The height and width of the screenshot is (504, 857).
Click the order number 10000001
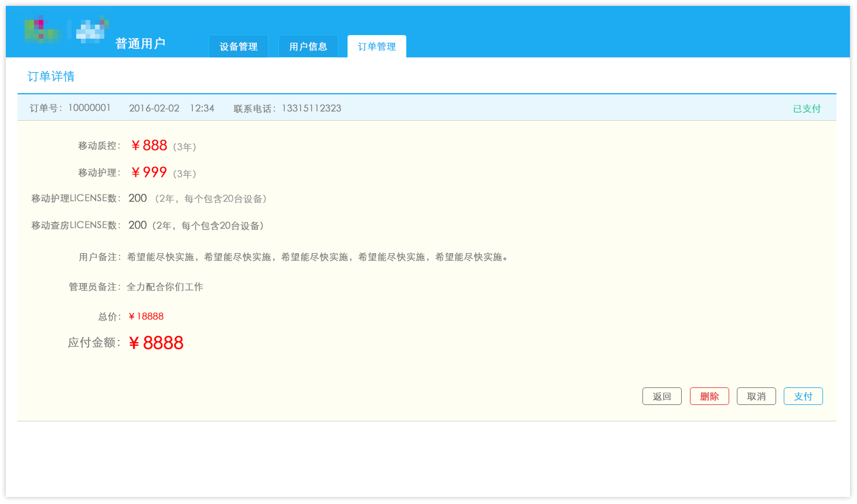(x=89, y=108)
